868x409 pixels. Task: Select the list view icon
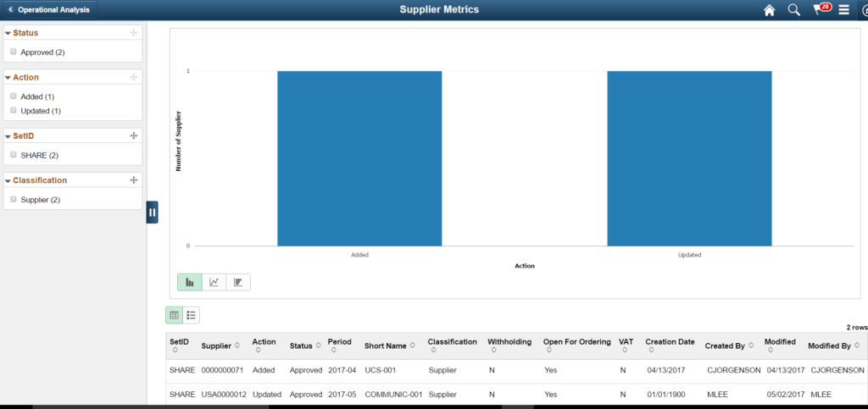pyautogui.click(x=191, y=315)
